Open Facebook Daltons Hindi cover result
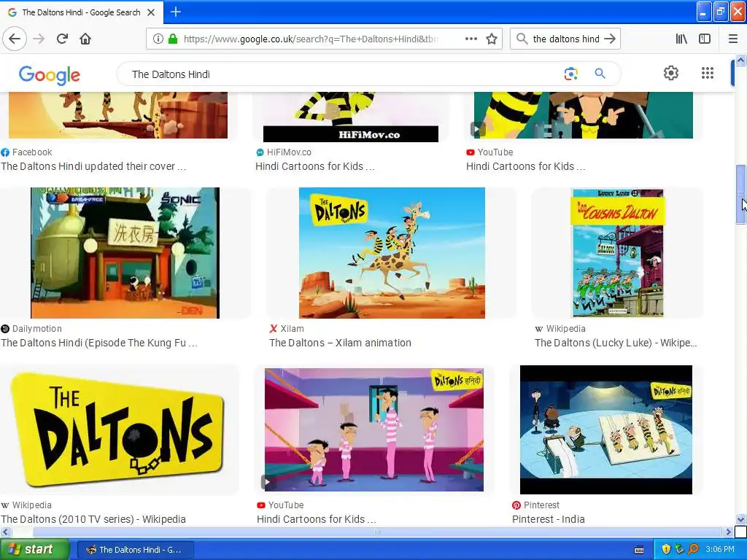 [93, 166]
